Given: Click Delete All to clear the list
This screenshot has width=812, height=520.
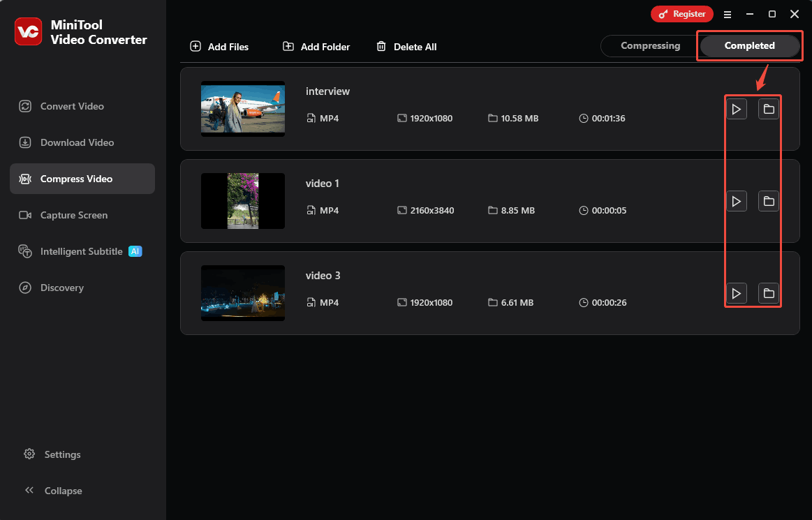Looking at the screenshot, I should click(407, 46).
